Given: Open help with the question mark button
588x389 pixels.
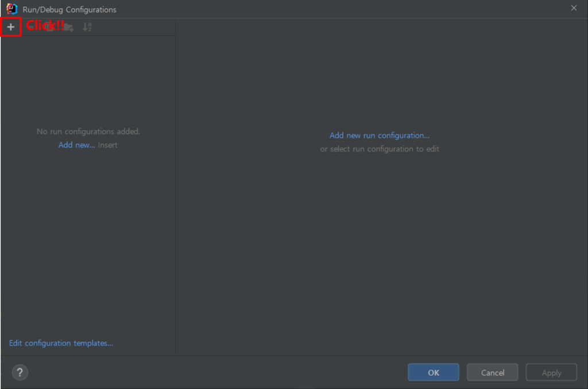Looking at the screenshot, I should 20,372.
